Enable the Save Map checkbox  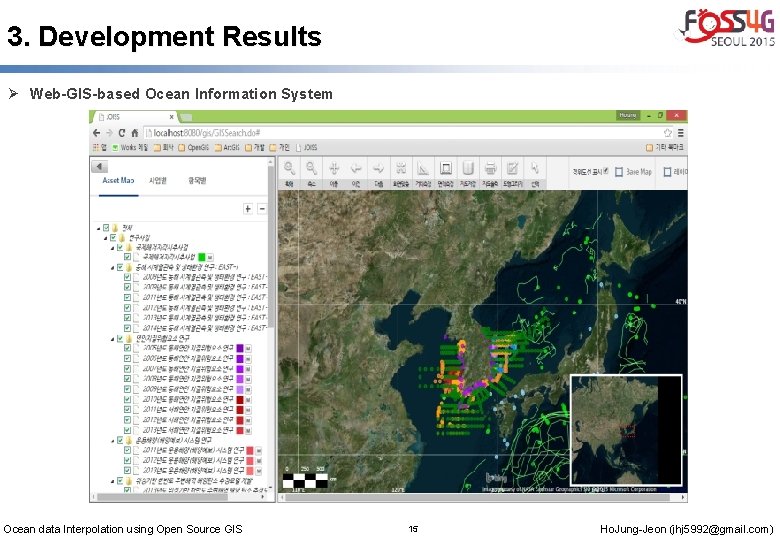(x=619, y=172)
